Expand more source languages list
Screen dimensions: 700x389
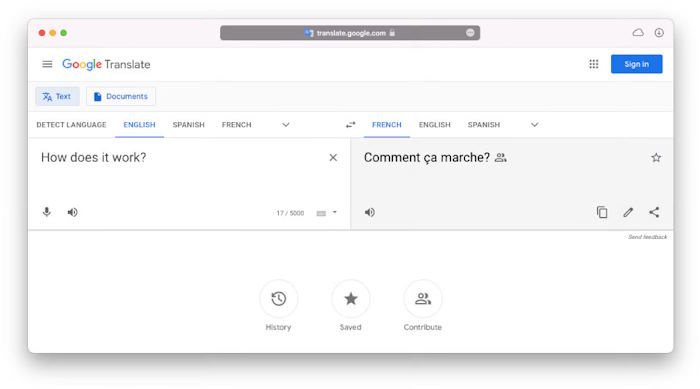[286, 125]
